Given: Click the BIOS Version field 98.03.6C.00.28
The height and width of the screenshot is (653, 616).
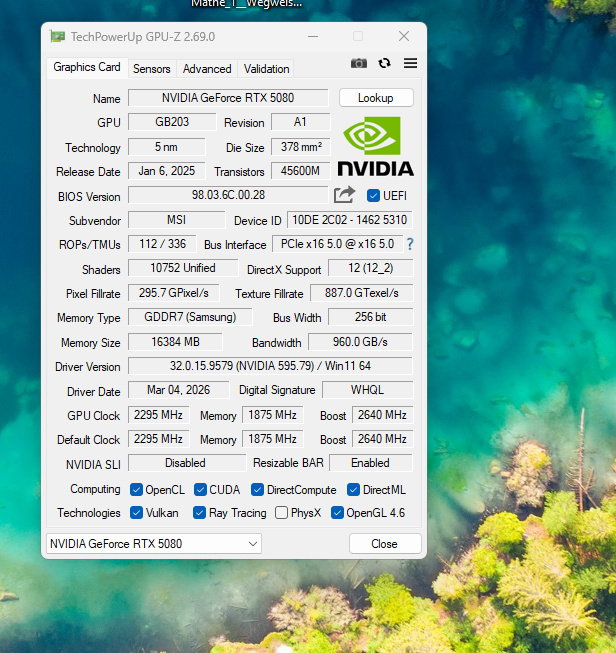Looking at the screenshot, I should [x=228, y=195].
